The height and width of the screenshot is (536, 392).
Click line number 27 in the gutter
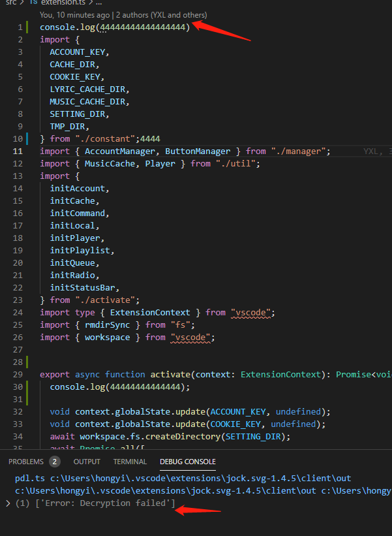point(18,350)
